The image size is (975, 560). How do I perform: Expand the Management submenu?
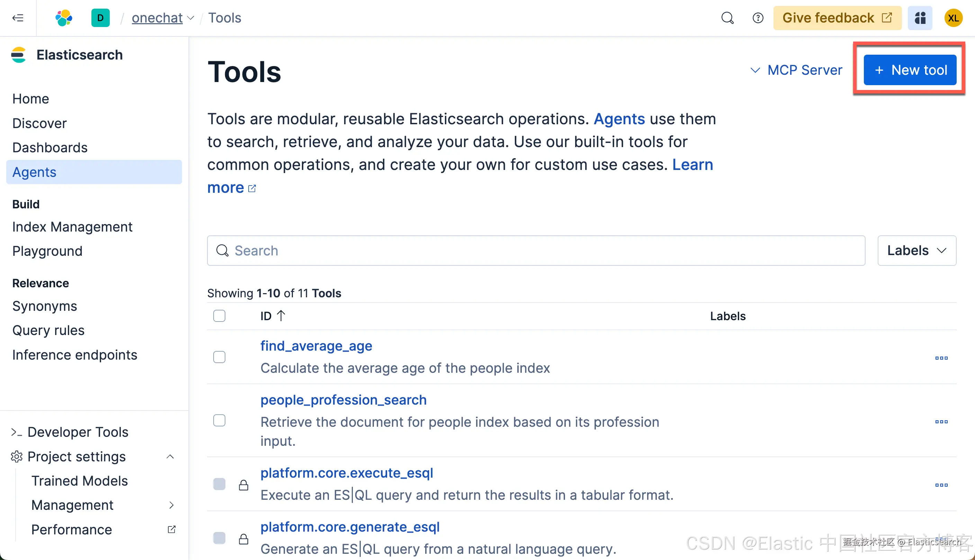click(x=172, y=505)
